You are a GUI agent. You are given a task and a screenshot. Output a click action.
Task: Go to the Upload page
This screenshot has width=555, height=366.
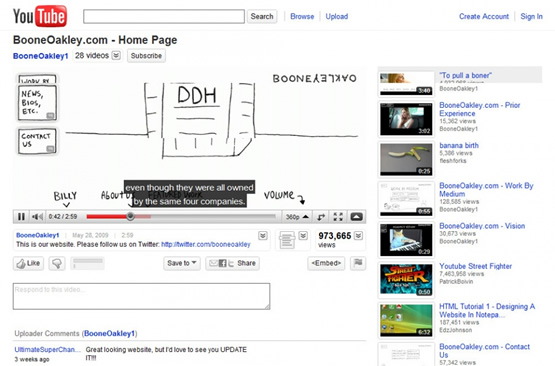[337, 16]
